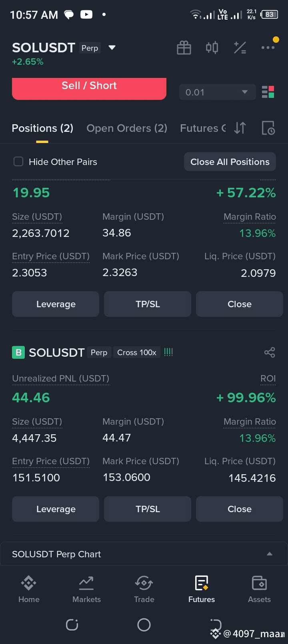288x644 pixels.
Task: Expand the SOLUSDT Perp Chart panel
Action: [144, 554]
